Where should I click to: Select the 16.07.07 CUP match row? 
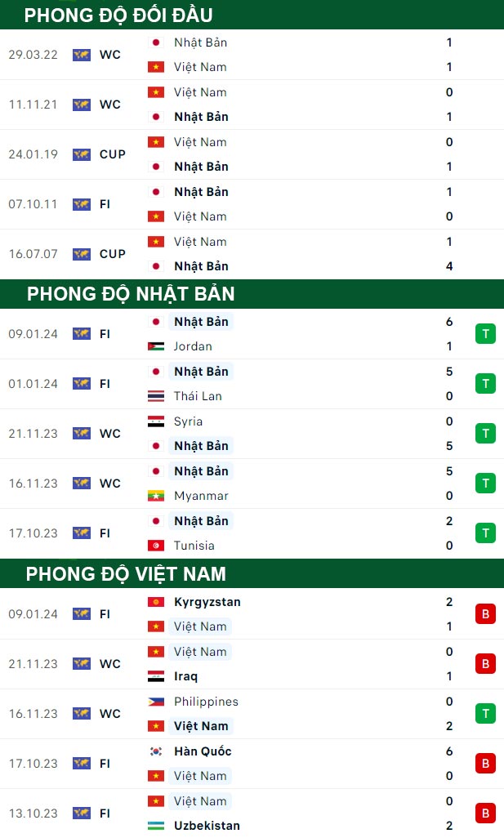click(x=252, y=254)
